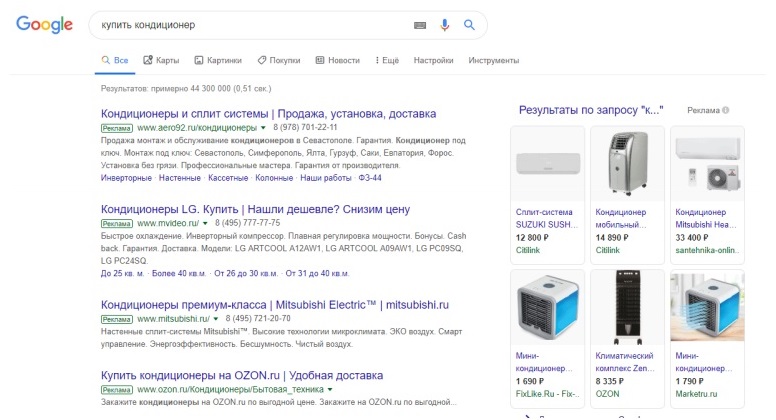Click the 12 800 ₽ price
776x420 pixels.
click(x=532, y=237)
